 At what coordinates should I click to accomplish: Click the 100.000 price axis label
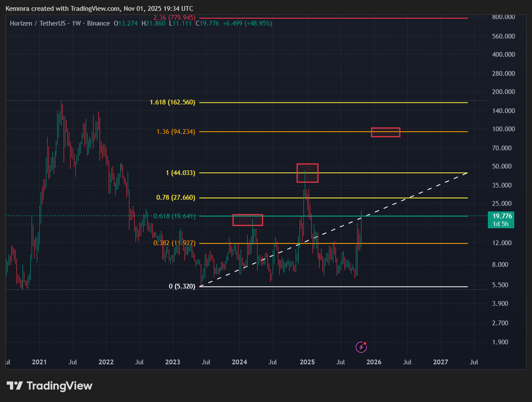point(503,129)
